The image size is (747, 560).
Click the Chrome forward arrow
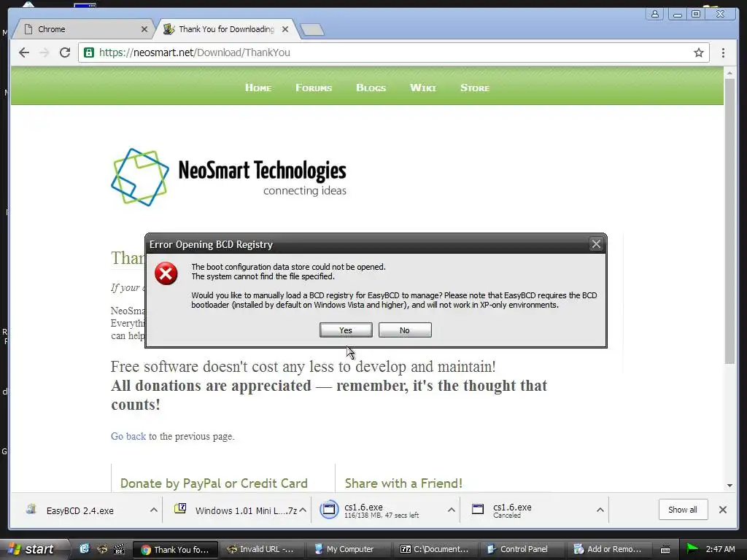(44, 52)
